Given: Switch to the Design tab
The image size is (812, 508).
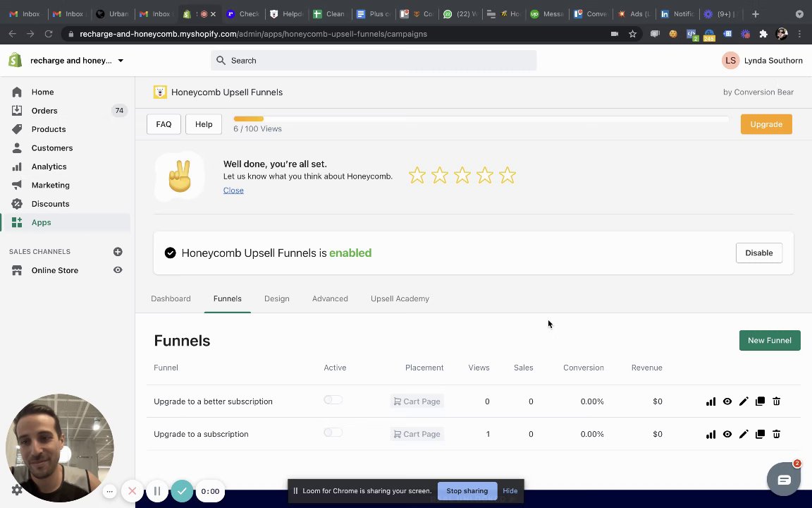Looking at the screenshot, I should click(x=276, y=298).
